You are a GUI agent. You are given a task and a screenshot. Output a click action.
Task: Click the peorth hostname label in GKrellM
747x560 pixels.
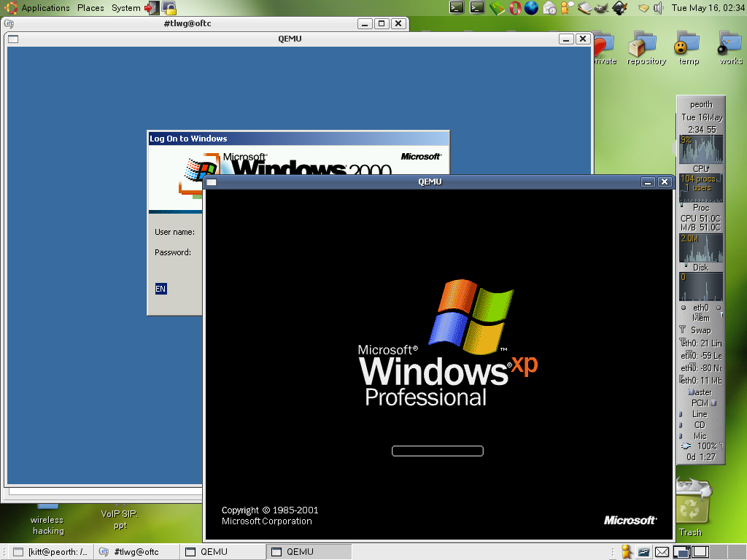click(x=701, y=104)
